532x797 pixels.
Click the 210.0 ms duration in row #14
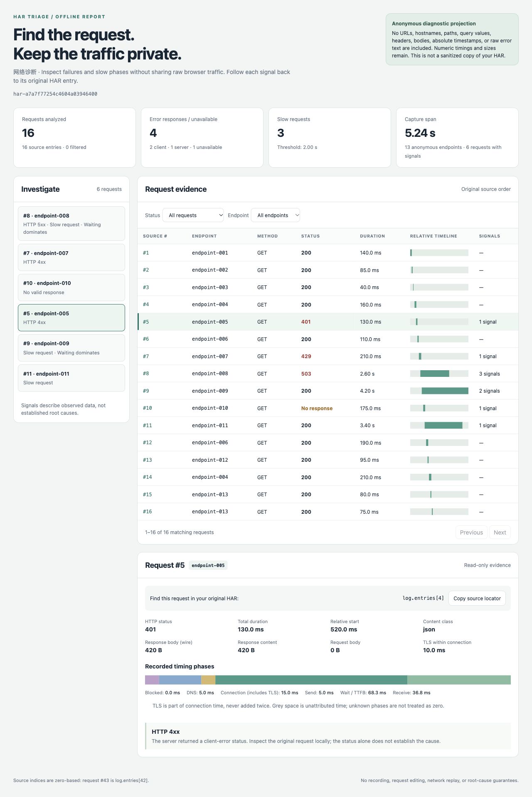click(x=370, y=477)
